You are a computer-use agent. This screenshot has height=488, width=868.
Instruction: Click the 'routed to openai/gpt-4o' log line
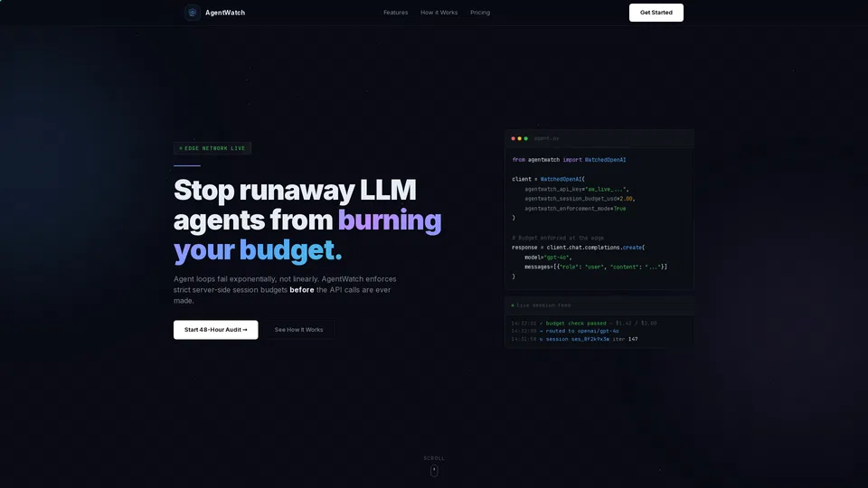564,331
